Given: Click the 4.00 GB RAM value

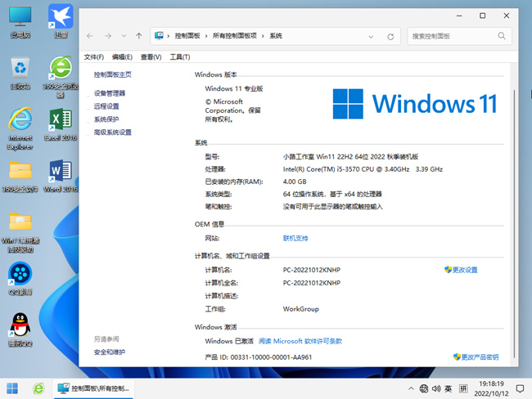Looking at the screenshot, I should (295, 182).
